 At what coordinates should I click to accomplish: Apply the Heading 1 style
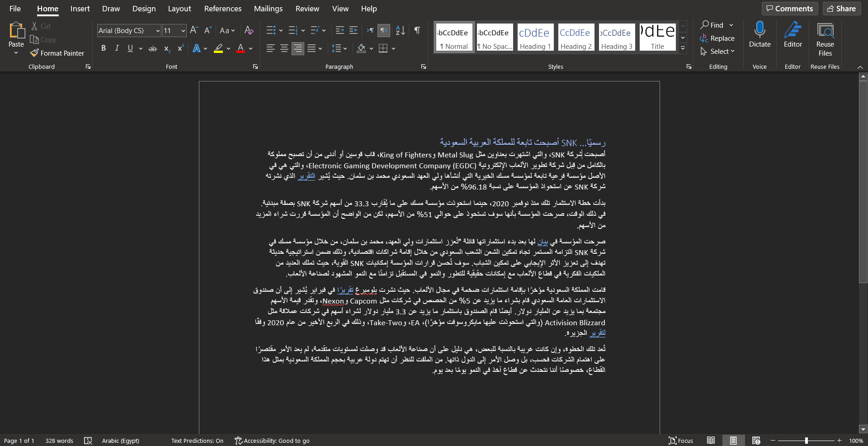tap(535, 37)
